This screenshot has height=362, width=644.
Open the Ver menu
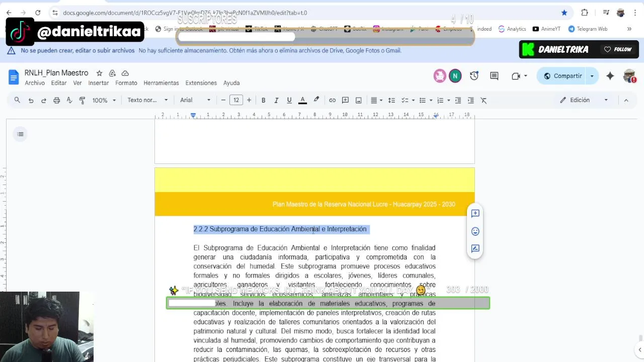[x=77, y=83]
